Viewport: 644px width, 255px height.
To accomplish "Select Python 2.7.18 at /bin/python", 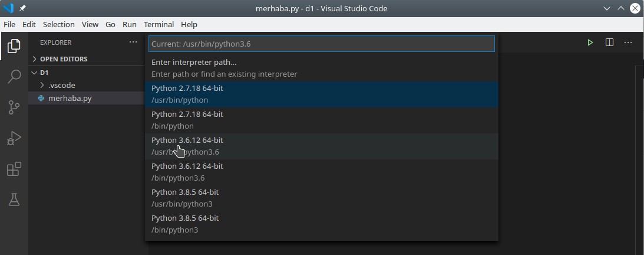I will click(x=322, y=120).
